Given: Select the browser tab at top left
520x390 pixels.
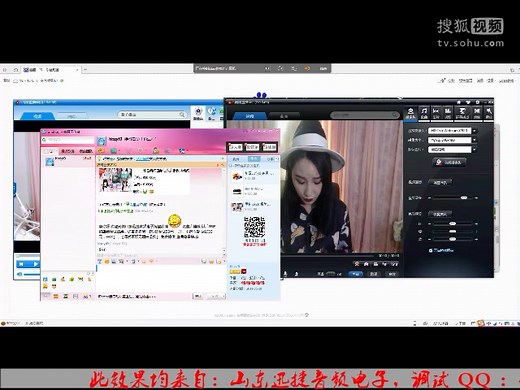Looking at the screenshot, I should pos(51,70).
